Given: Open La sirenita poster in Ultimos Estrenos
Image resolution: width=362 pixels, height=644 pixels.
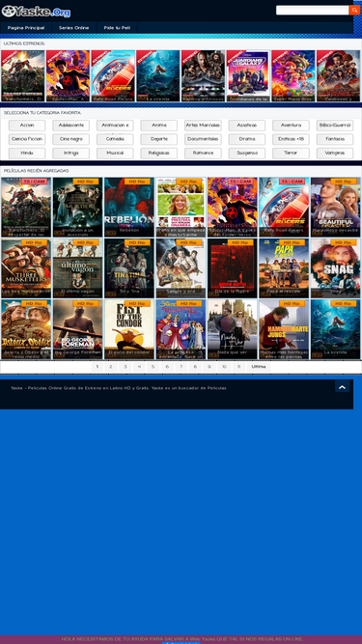Looking at the screenshot, I should [158, 76].
